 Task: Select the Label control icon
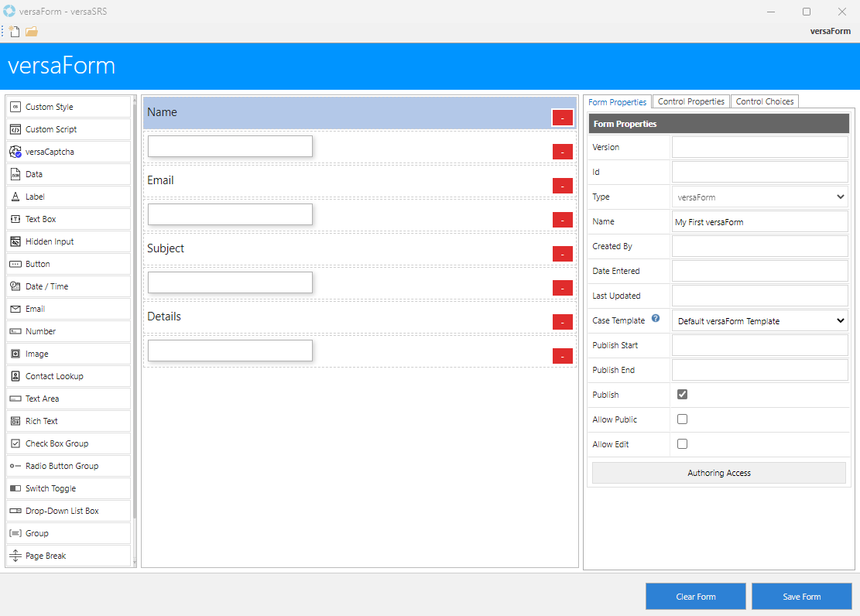point(15,197)
